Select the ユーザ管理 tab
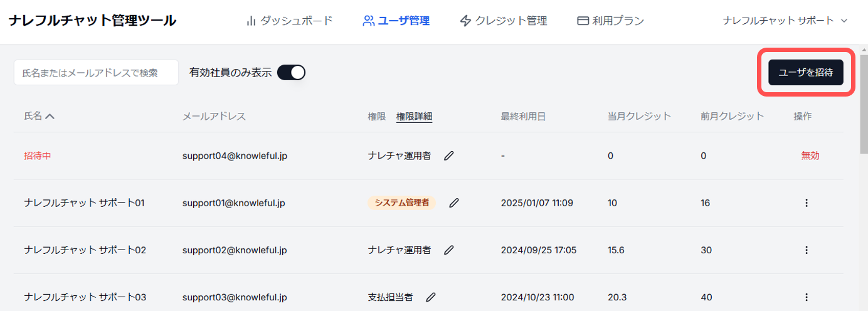This screenshot has height=311, width=868. 396,21
